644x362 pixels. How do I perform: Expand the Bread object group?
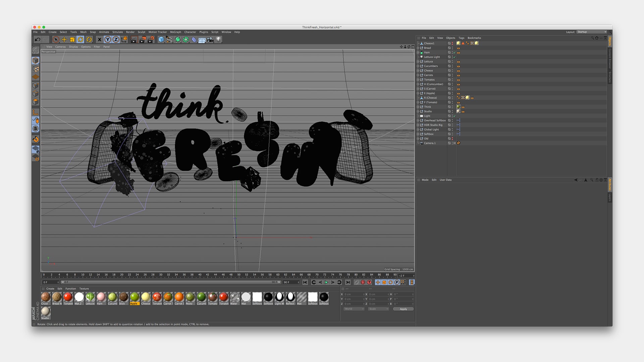pyautogui.click(x=418, y=48)
